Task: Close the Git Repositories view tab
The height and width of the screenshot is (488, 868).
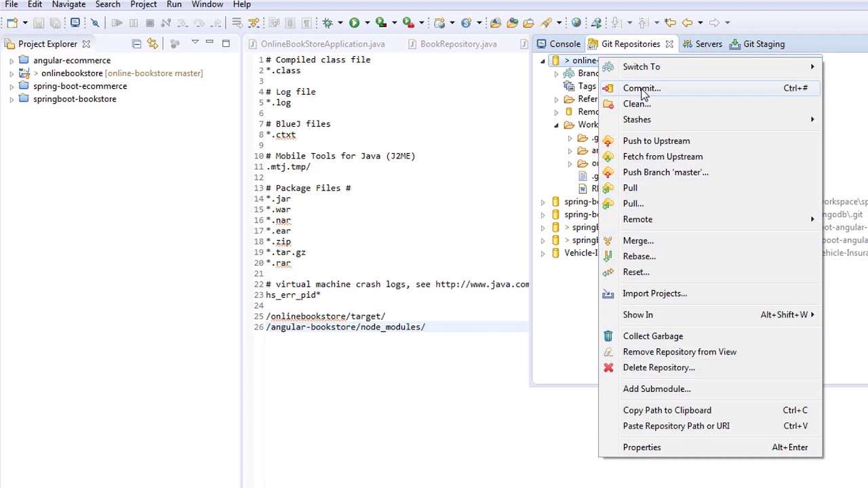Action: [x=669, y=44]
